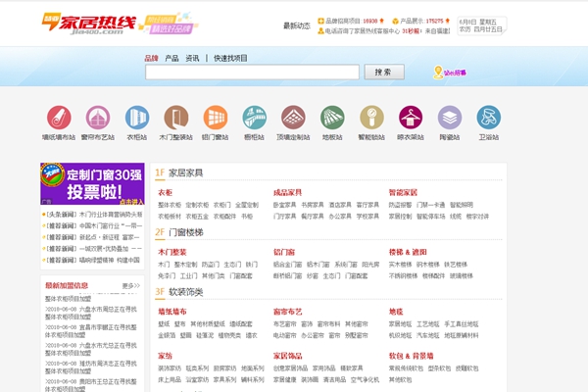The image size is (588, 392).
Task: Click the yellow map pin location icon
Action: (438, 73)
